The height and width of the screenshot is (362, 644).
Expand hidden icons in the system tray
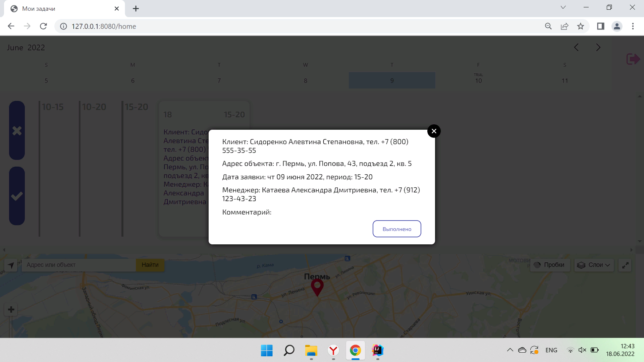click(x=510, y=350)
